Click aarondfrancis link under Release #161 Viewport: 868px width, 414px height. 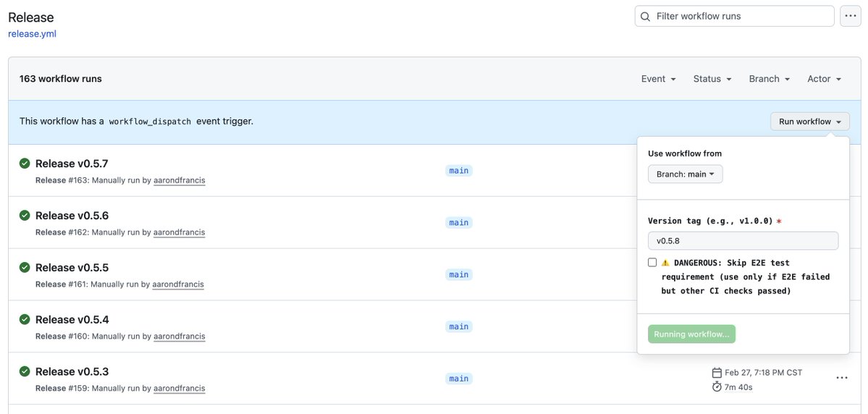(178, 284)
